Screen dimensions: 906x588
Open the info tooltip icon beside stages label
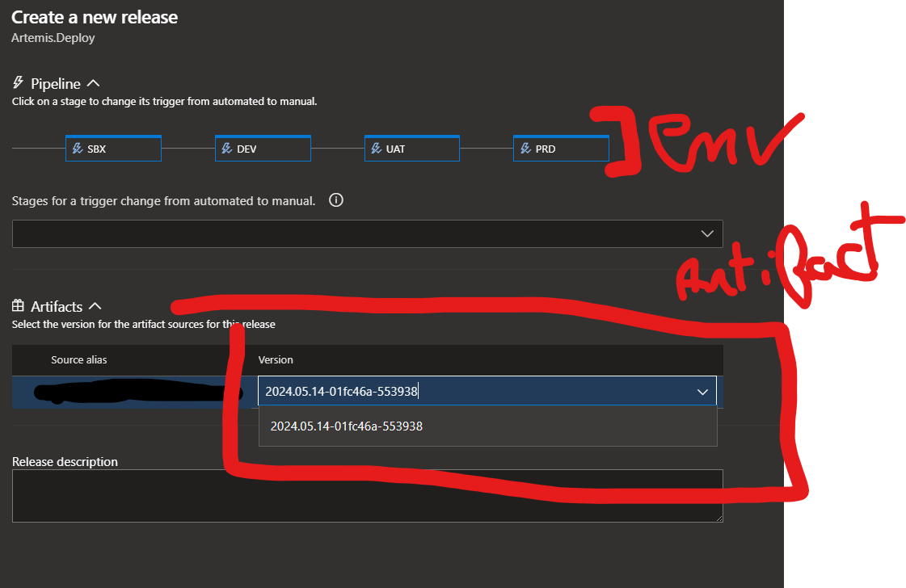335,200
